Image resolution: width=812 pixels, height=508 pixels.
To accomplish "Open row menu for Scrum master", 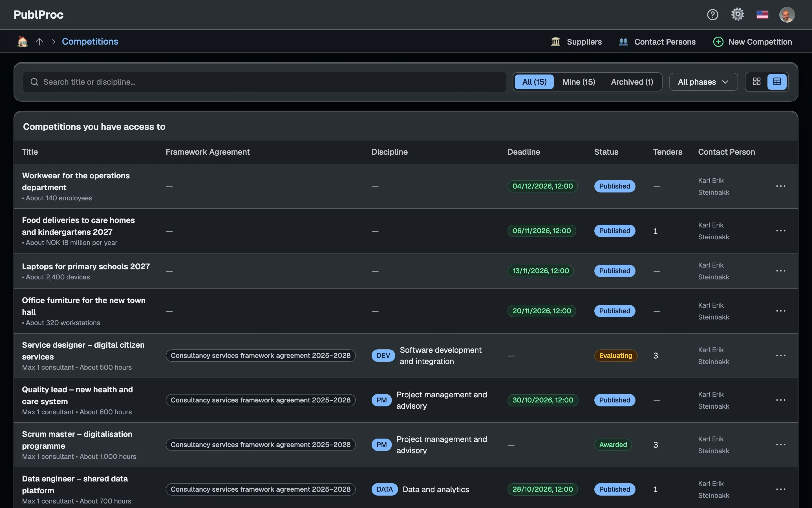I will 780,444.
